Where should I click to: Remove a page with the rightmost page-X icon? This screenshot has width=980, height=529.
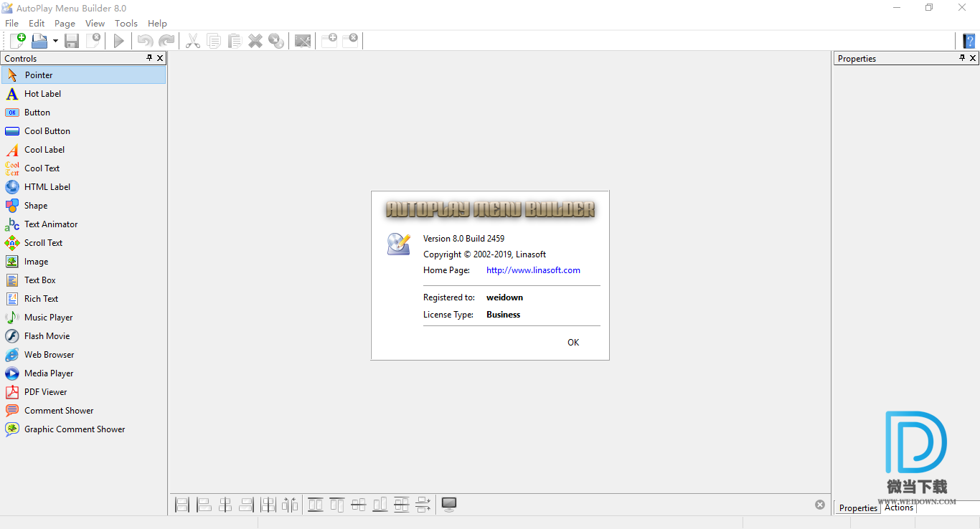[x=350, y=41]
